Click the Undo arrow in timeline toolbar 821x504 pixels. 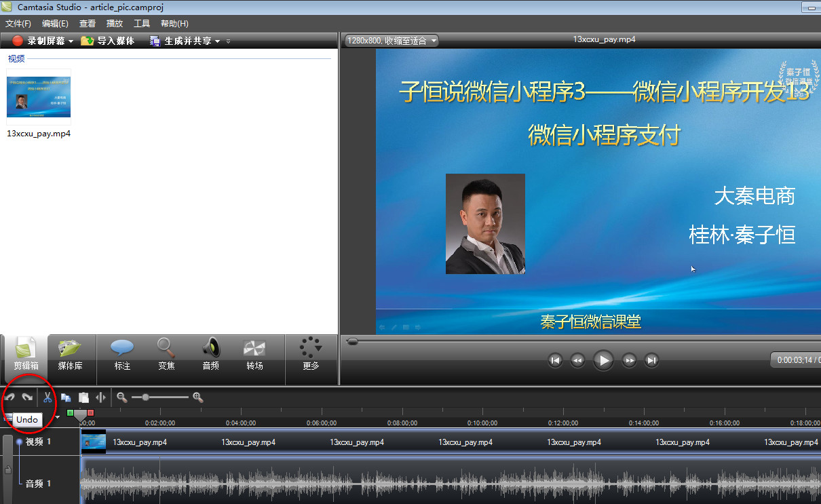coord(9,398)
